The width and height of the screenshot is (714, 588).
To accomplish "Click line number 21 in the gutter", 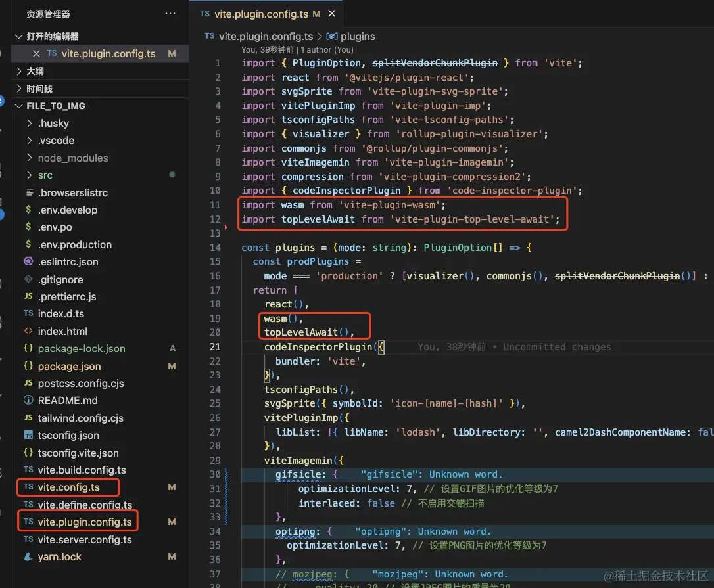I will coord(215,347).
